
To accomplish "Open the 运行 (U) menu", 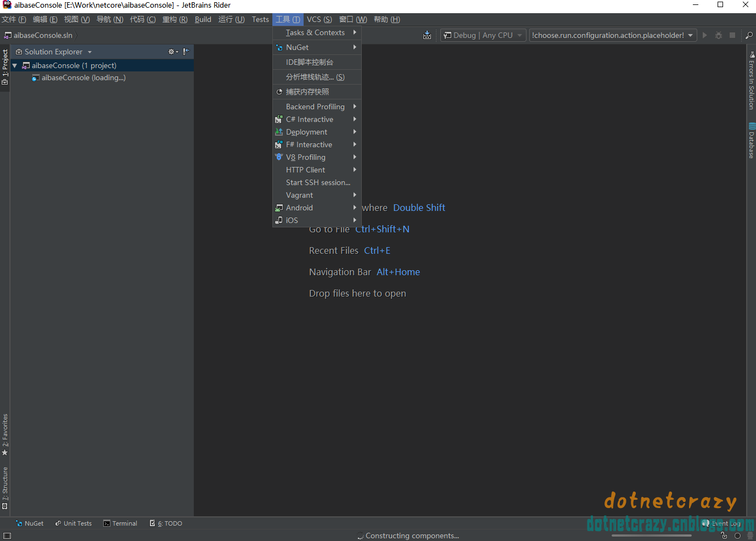I will (x=232, y=19).
